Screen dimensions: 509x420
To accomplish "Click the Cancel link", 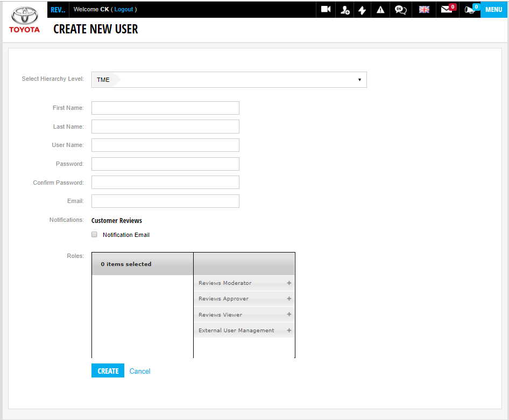I will pos(140,372).
